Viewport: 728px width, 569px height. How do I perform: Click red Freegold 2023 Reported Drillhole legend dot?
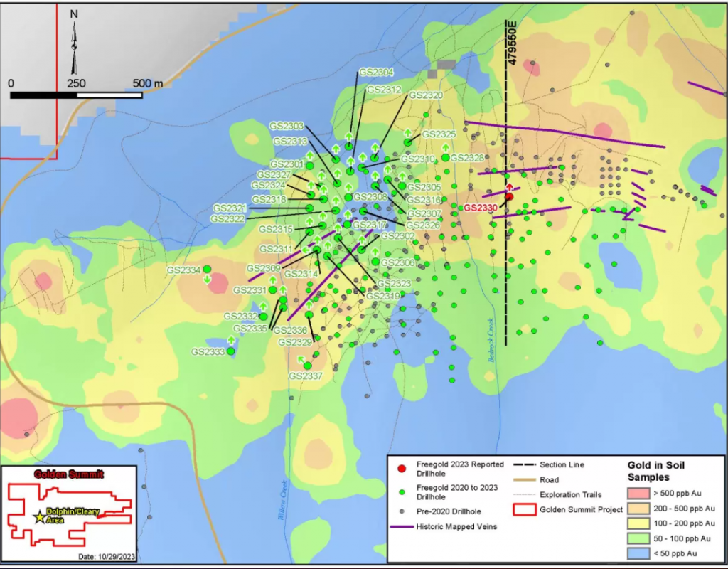[402, 469]
